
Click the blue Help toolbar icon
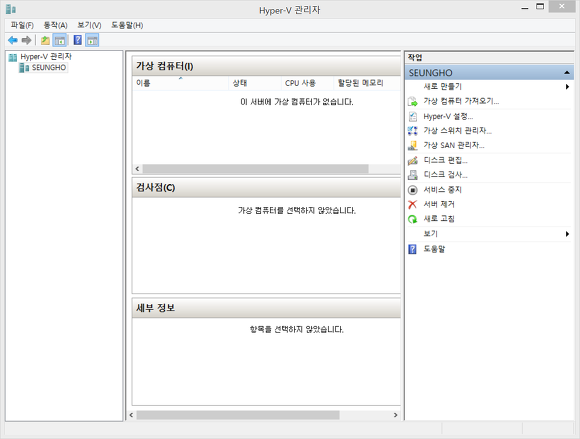tap(78, 40)
